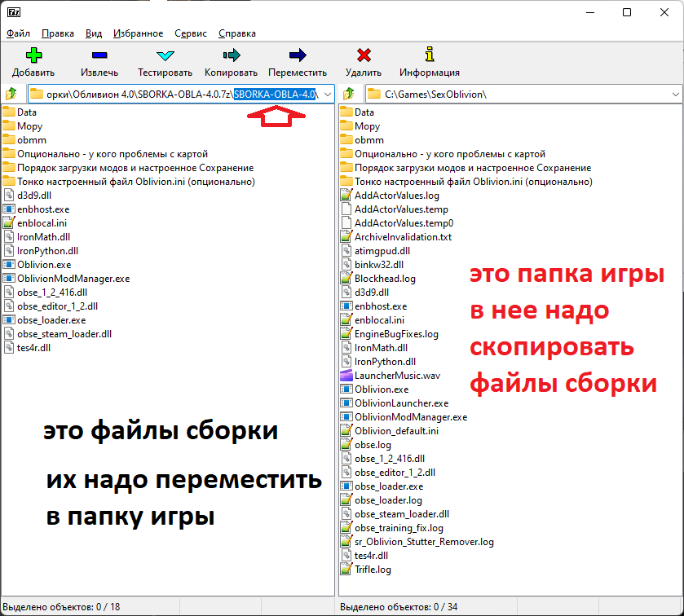
Task: Click the blue minus Извлечь icon
Action: tap(99, 56)
